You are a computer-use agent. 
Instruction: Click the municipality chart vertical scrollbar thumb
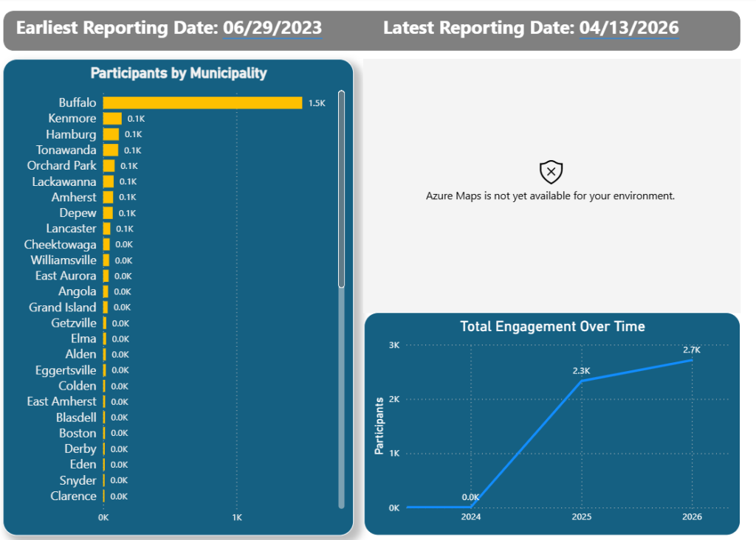tap(341, 188)
